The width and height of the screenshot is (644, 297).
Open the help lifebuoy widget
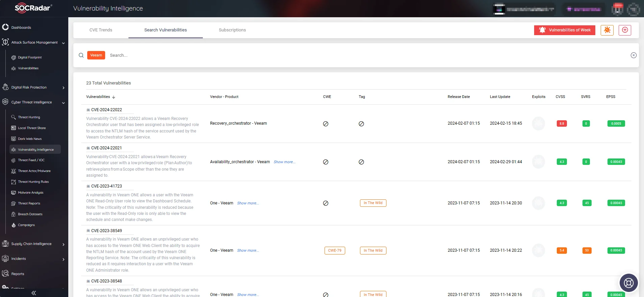(x=628, y=282)
